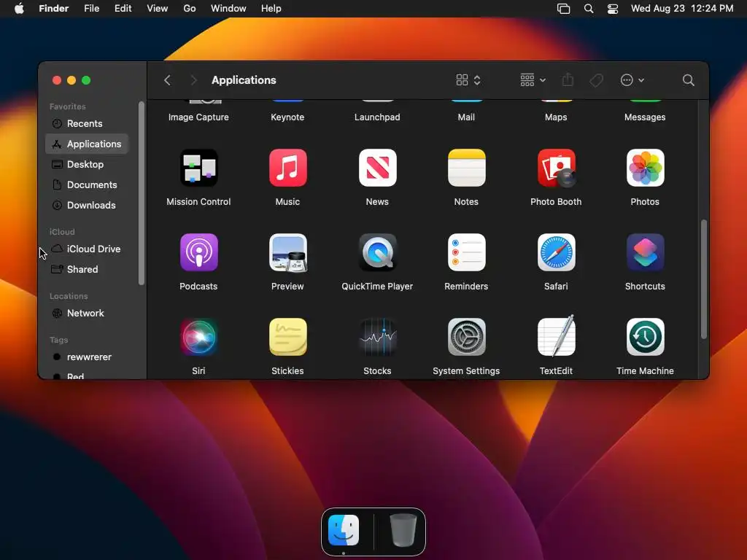Go back with the left chevron
The height and width of the screenshot is (560, 747).
coord(167,80)
